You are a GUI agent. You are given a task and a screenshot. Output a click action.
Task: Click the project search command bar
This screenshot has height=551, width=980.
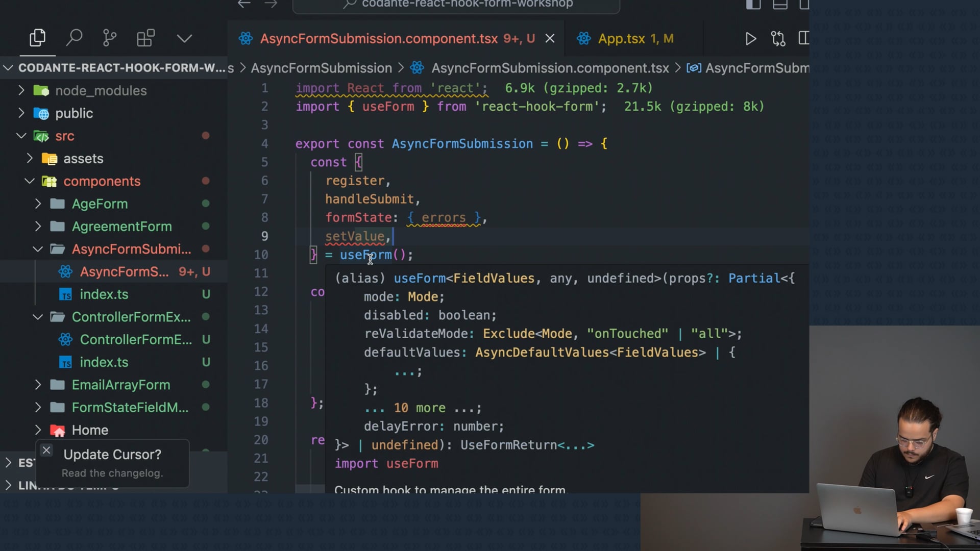tap(456, 5)
